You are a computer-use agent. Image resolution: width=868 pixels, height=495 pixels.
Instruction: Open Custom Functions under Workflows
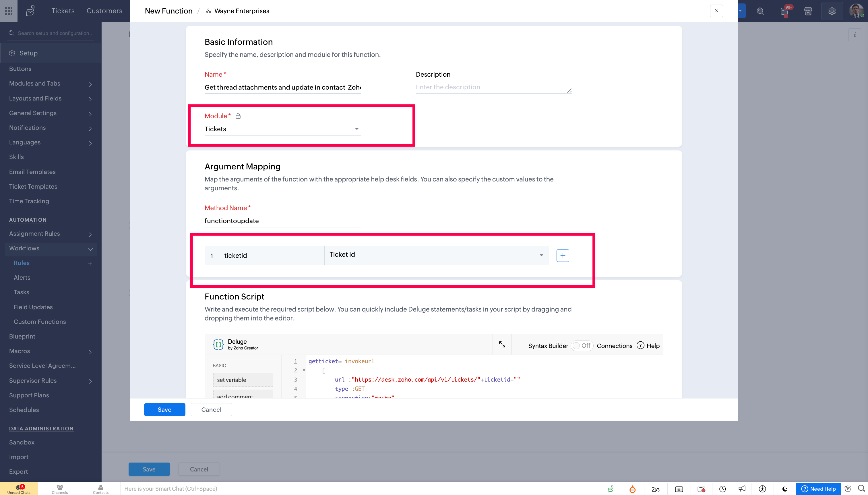(x=40, y=322)
